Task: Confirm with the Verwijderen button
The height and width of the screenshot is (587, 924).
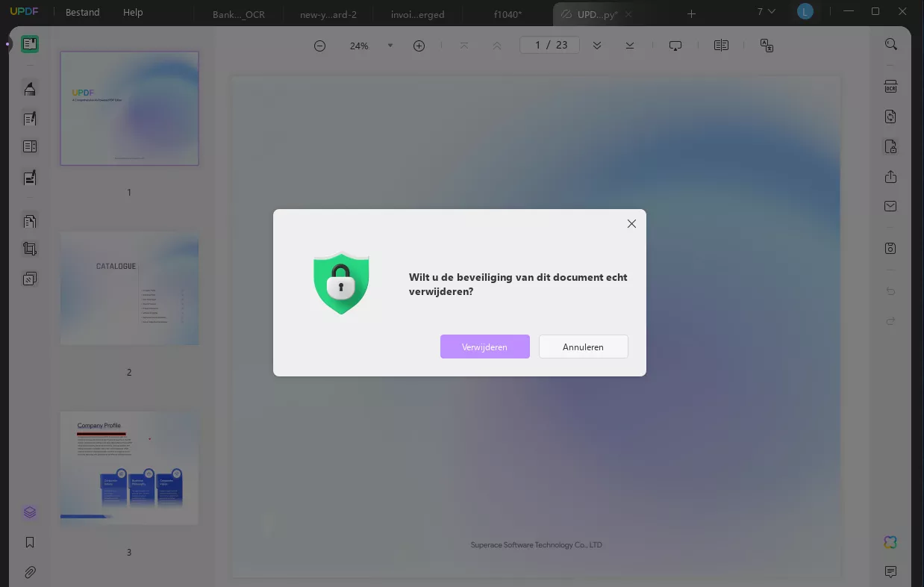Action: 485,347
